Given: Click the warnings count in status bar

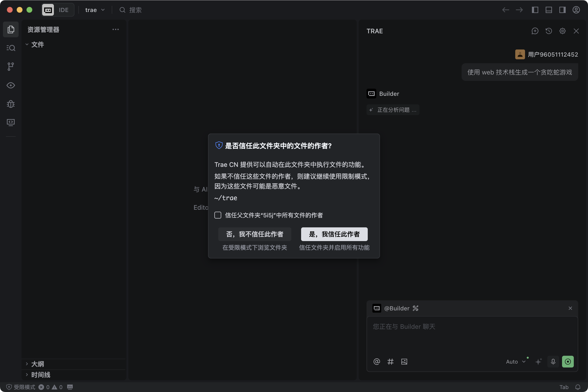Looking at the screenshot, I should pyautogui.click(x=57, y=387).
